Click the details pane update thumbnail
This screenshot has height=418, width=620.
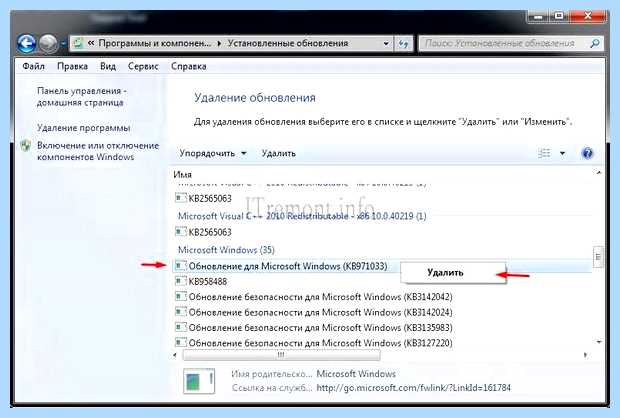pyautogui.click(x=199, y=381)
